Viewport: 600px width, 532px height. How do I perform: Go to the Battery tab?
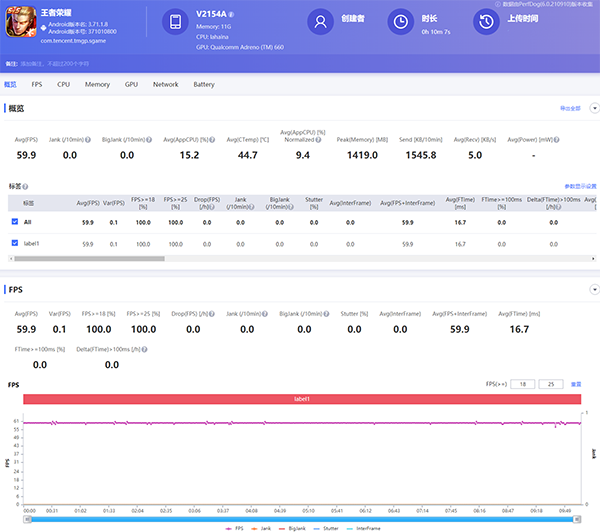[x=203, y=85]
